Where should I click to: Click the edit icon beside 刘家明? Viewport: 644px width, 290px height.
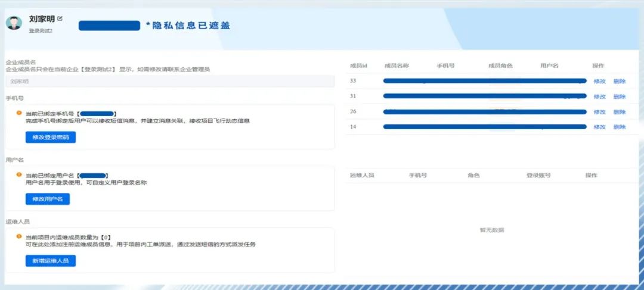point(60,19)
